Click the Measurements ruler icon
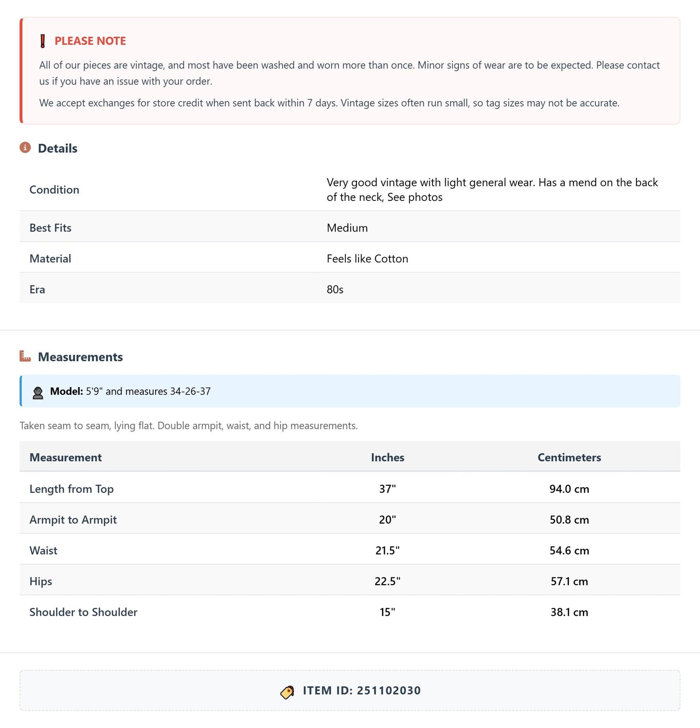This screenshot has height=728, width=700. [x=25, y=356]
